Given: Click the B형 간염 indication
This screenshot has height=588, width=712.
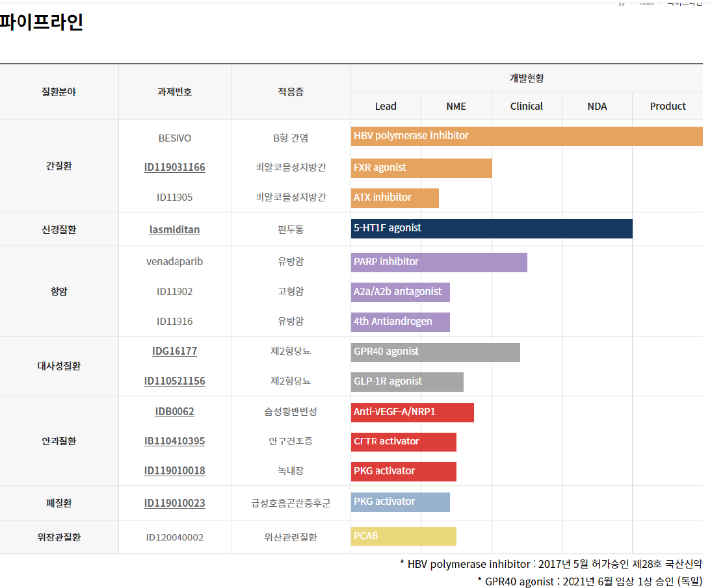Looking at the screenshot, I should 291,138.
